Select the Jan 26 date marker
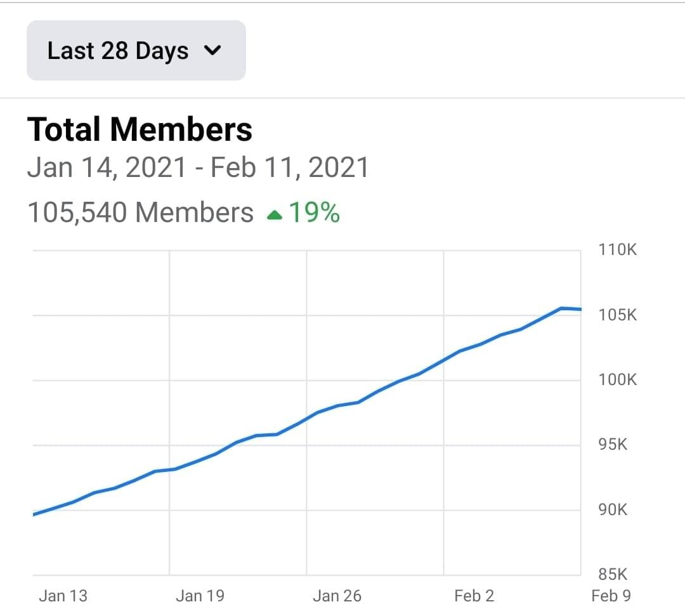The width and height of the screenshot is (685, 616). point(337,596)
